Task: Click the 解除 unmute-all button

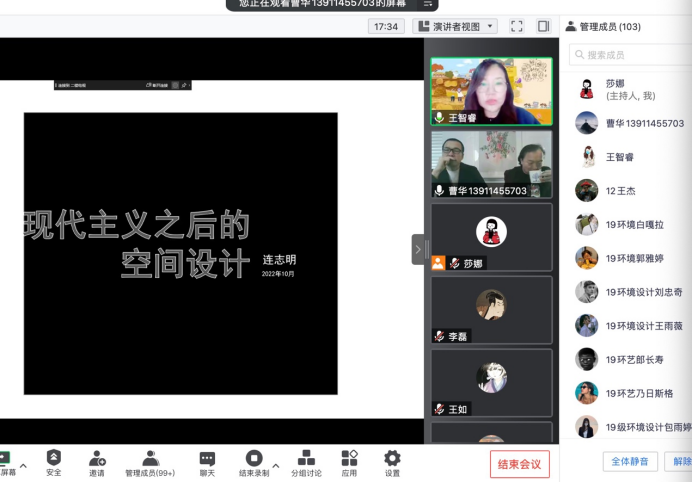Action: [x=679, y=462]
